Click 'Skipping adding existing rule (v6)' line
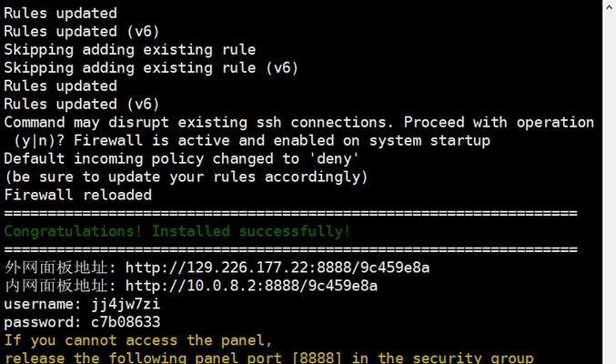 (x=151, y=68)
